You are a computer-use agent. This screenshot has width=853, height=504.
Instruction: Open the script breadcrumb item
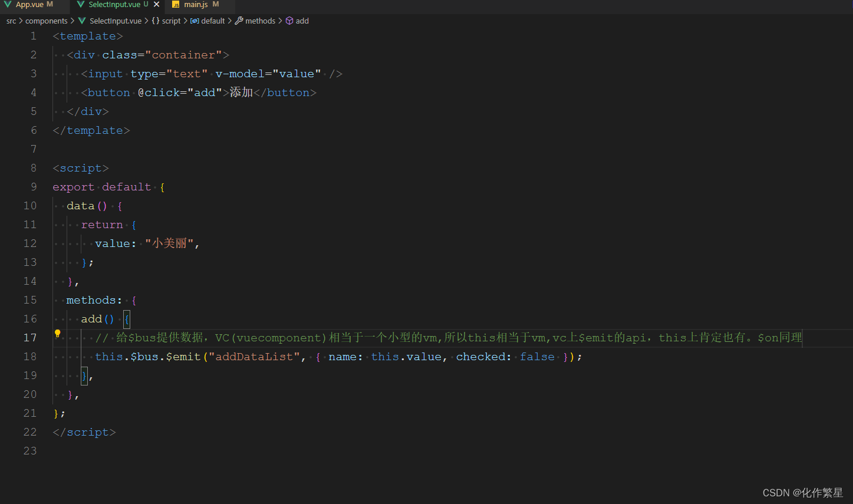[x=171, y=21]
